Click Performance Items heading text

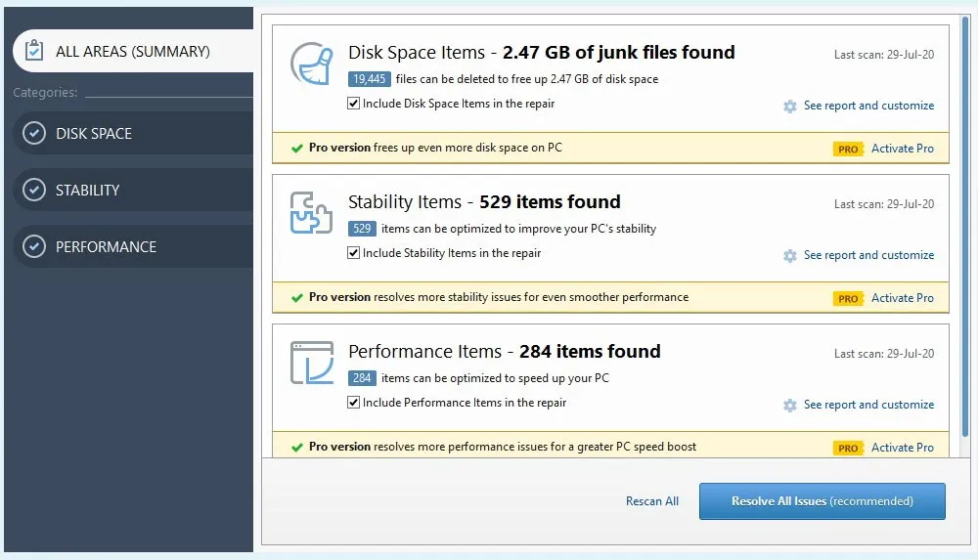pyautogui.click(x=504, y=352)
